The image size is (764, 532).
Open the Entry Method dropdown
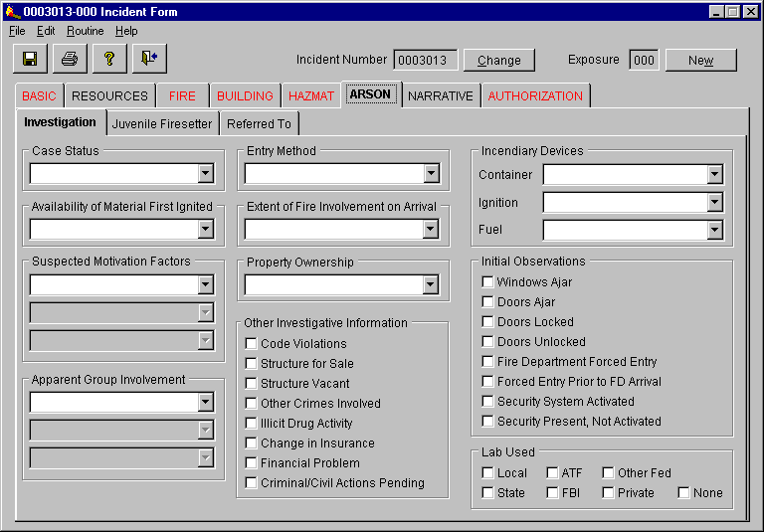(x=430, y=174)
